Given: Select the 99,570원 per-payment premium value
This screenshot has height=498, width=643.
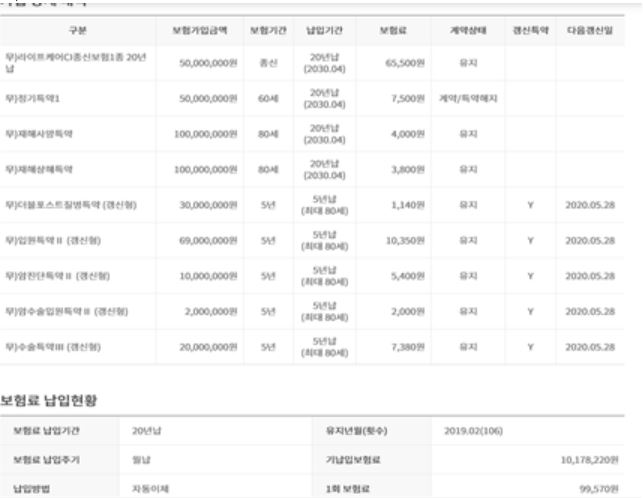Looking at the screenshot, I should click(599, 489).
